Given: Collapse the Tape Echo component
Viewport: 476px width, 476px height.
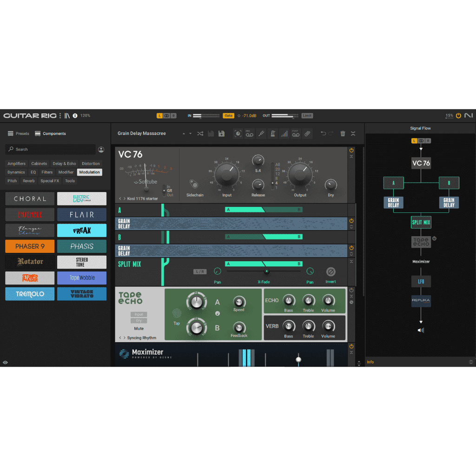Looking at the screenshot, I should coord(351,296).
